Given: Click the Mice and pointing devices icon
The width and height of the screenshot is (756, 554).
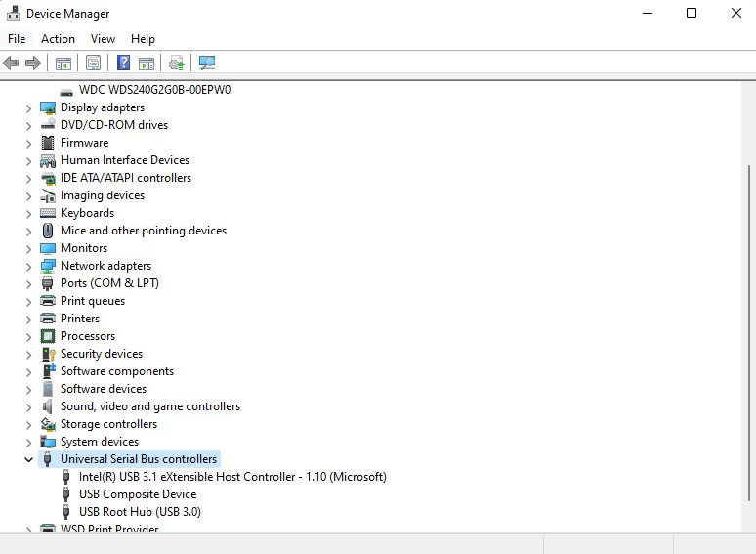Looking at the screenshot, I should click(48, 231).
